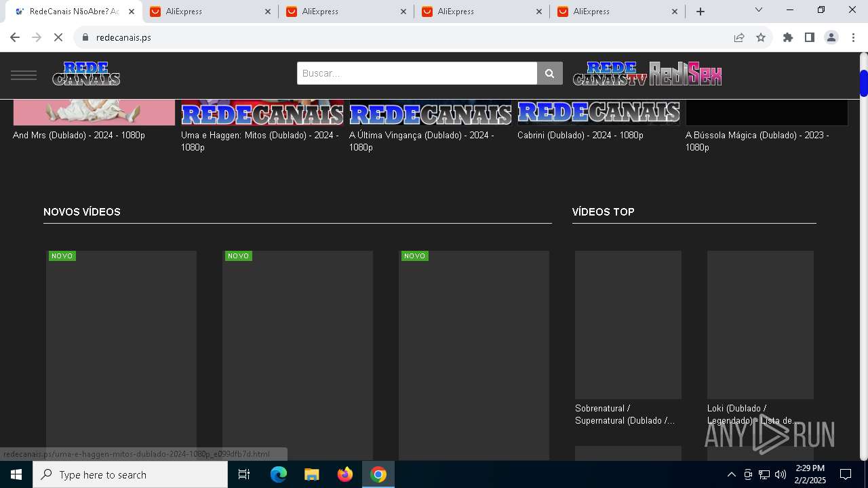Screen dimensions: 868x488
Task: Open File Explorer from taskbar
Action: pos(311,474)
